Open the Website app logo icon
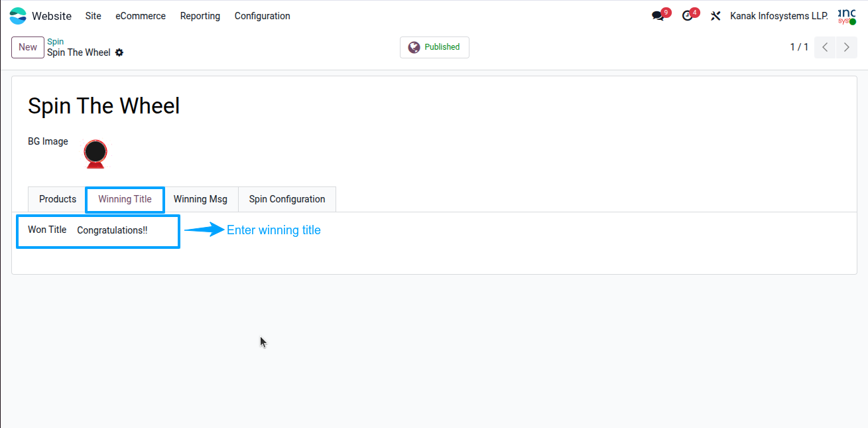 click(18, 16)
